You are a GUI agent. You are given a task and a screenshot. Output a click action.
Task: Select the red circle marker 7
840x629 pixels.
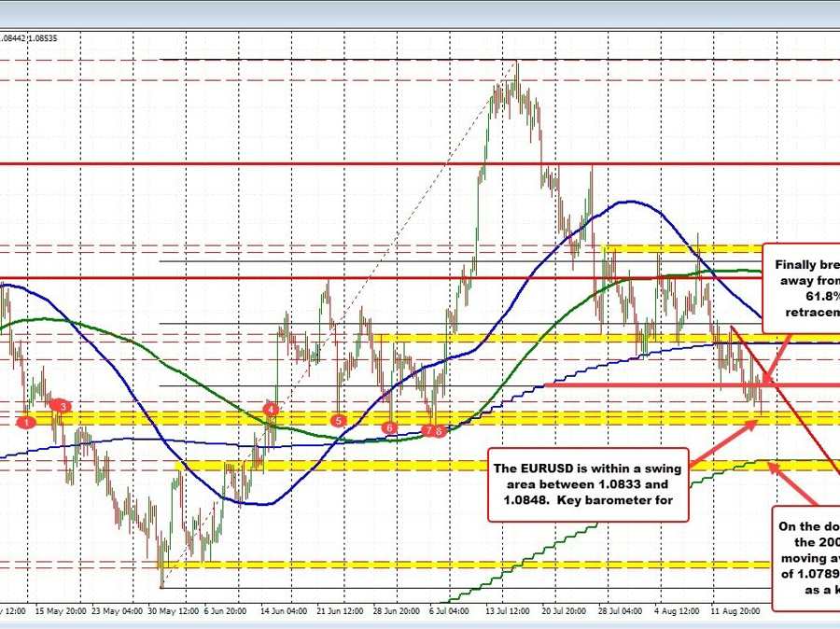pos(427,430)
